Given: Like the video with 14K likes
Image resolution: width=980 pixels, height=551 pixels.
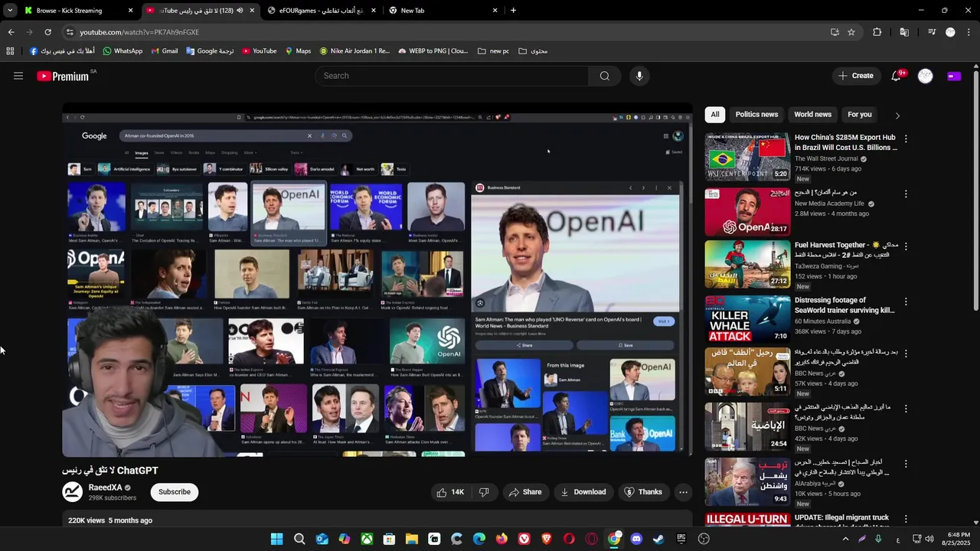Looking at the screenshot, I should (x=450, y=492).
